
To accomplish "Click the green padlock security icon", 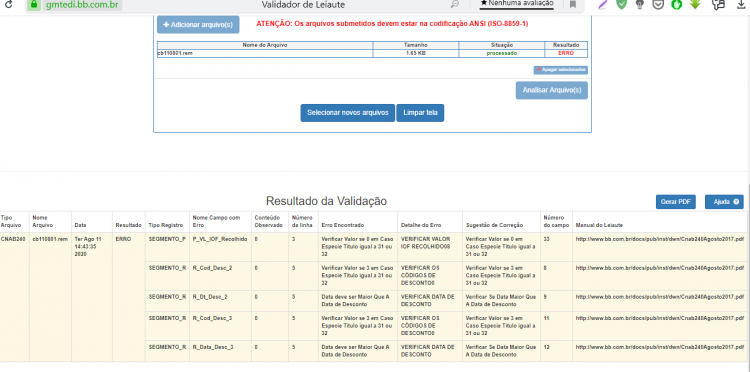I will (x=33, y=4).
